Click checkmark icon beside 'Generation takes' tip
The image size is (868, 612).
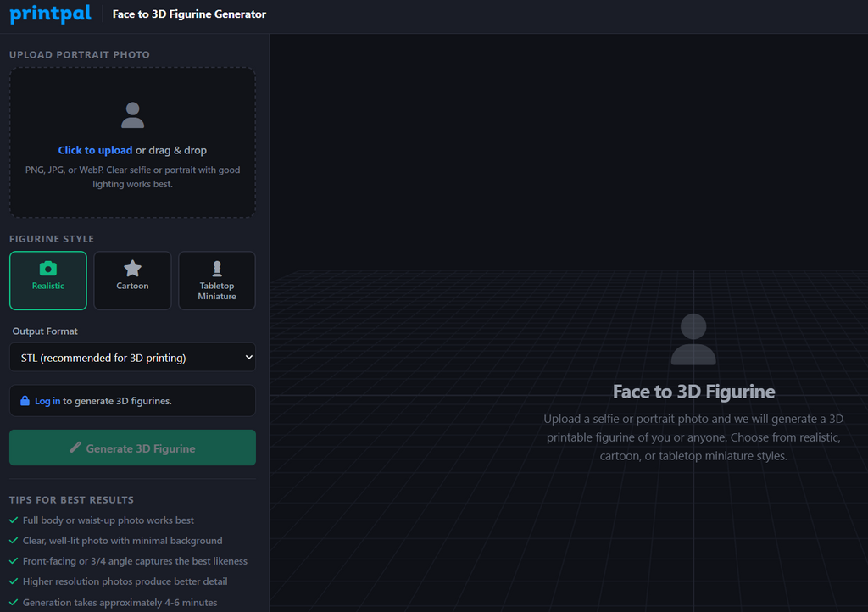click(14, 602)
